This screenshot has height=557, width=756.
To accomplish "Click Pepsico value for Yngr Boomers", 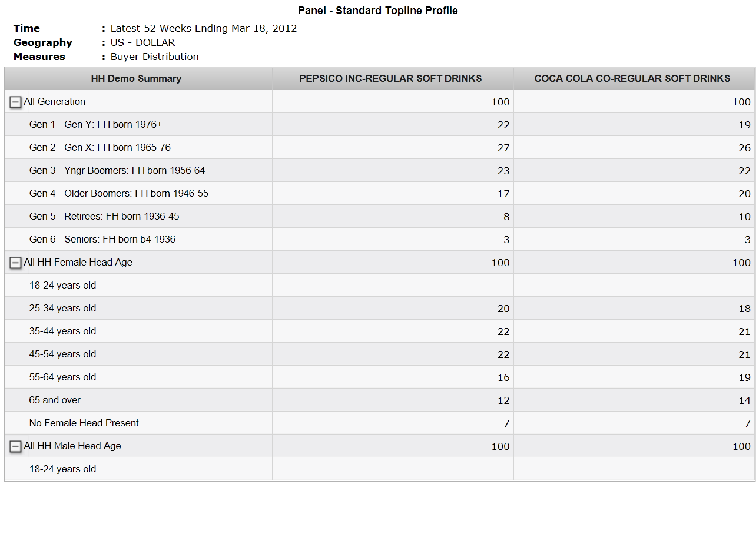I will 503,171.
